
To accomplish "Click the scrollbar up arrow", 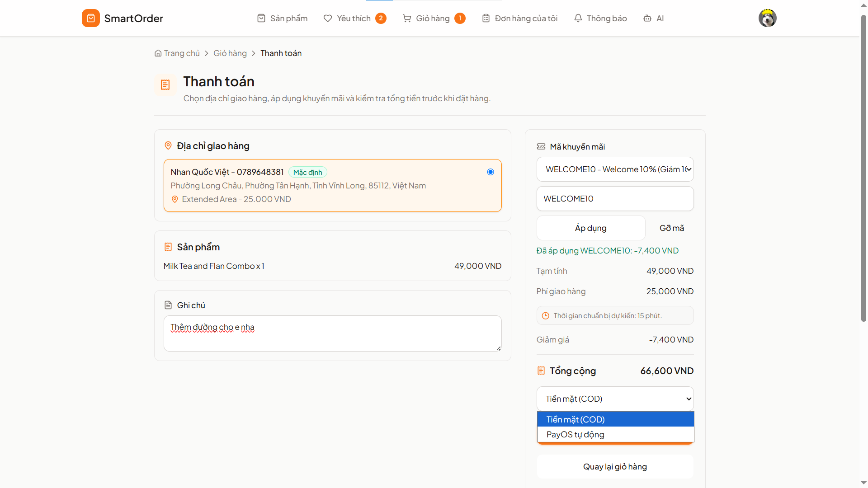I will (x=863, y=5).
